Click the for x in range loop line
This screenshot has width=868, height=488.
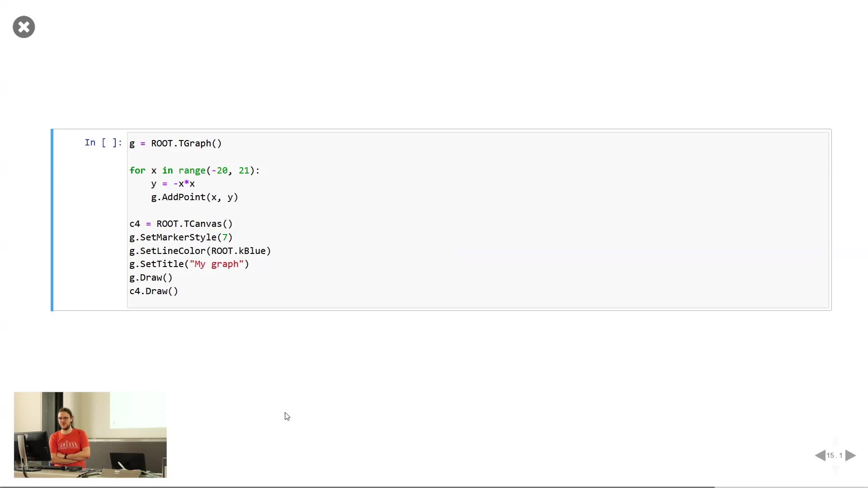pos(194,171)
